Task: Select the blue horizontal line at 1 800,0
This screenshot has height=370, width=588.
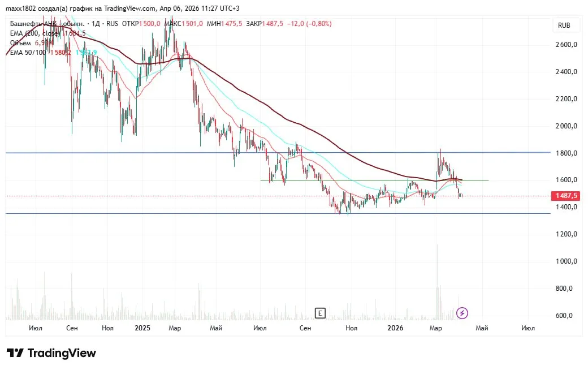Action: tap(170, 153)
